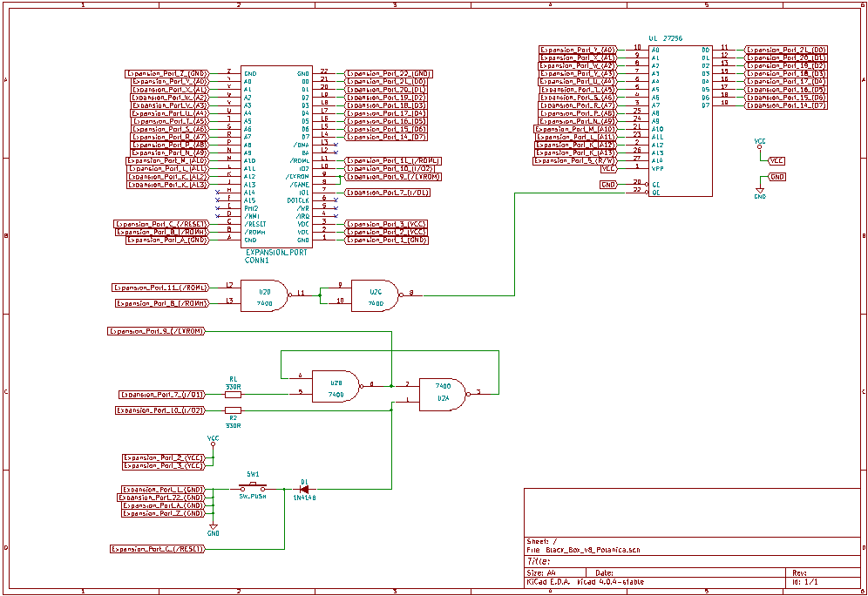Click Expansion_Port_22_(GND) label near SW1
Image resolution: width=868 pixels, height=596 pixels.
coord(161,498)
